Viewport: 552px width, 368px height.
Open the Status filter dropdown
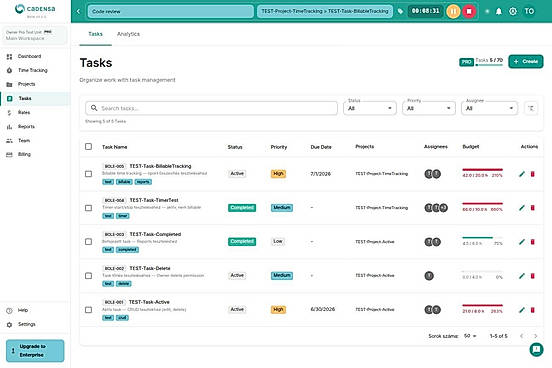click(370, 108)
